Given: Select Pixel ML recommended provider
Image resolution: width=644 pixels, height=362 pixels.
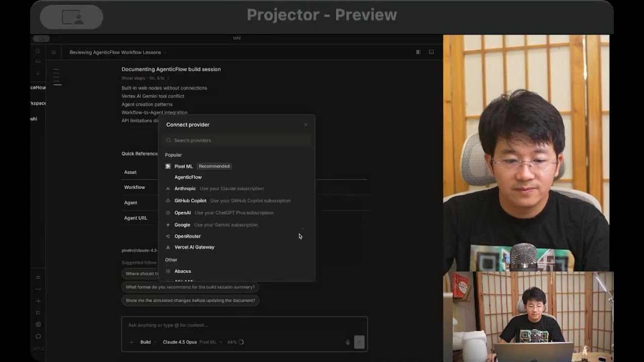Looking at the screenshot, I should (x=237, y=166).
